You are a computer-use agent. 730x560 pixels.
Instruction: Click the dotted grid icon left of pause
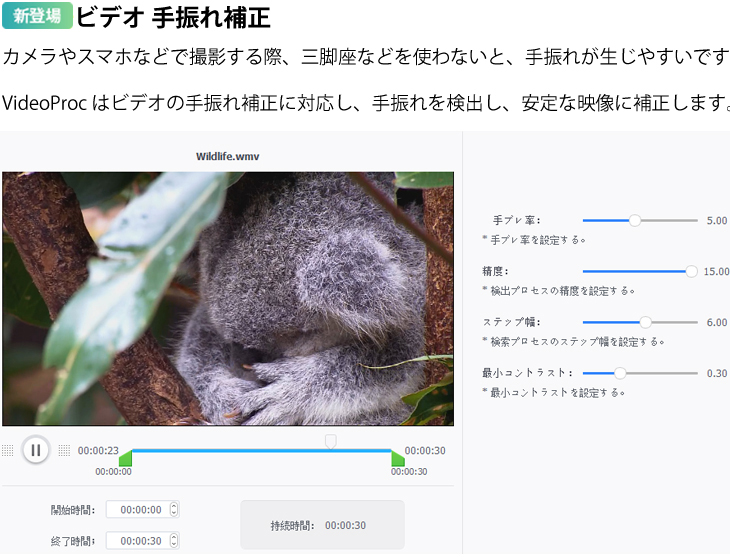click(7, 450)
